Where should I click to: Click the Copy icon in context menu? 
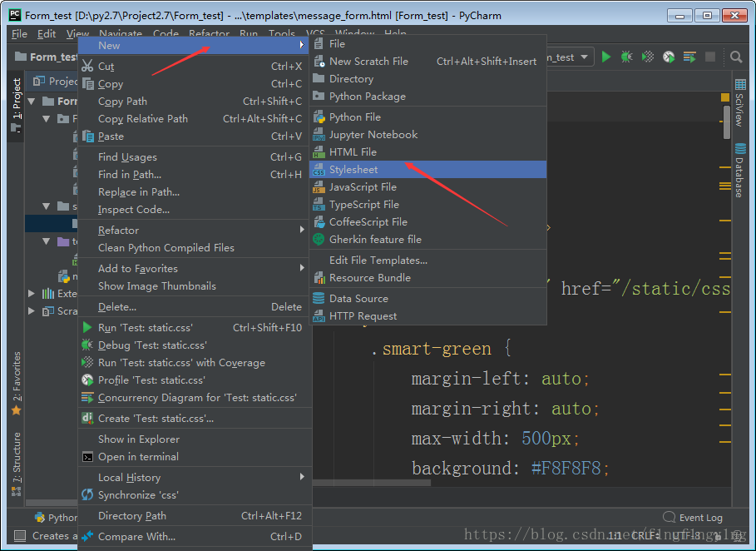(88, 83)
